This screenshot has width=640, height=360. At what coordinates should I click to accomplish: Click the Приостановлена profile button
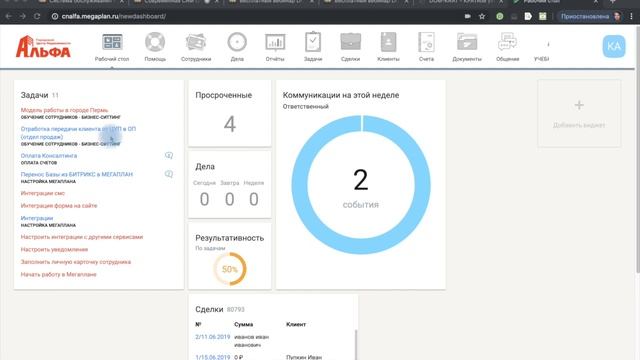(x=590, y=16)
